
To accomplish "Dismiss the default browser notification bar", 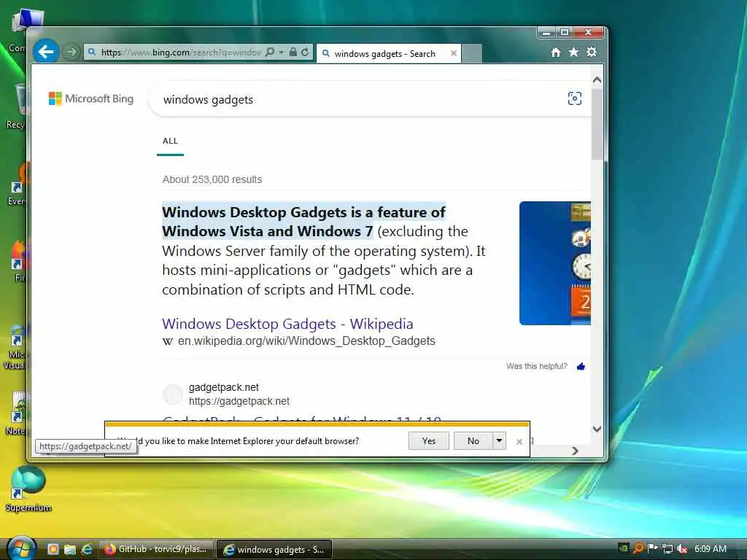I will pyautogui.click(x=519, y=442).
